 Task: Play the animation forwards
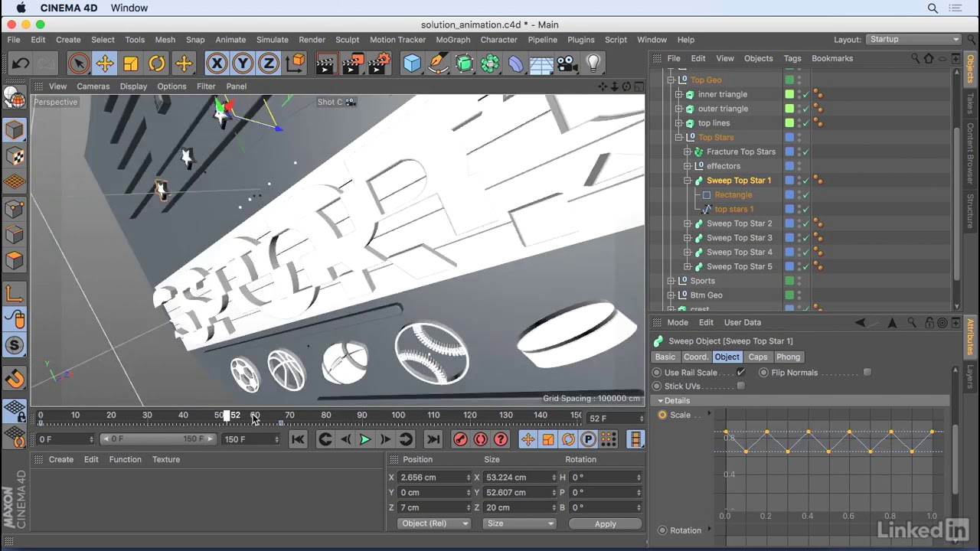[x=365, y=439]
